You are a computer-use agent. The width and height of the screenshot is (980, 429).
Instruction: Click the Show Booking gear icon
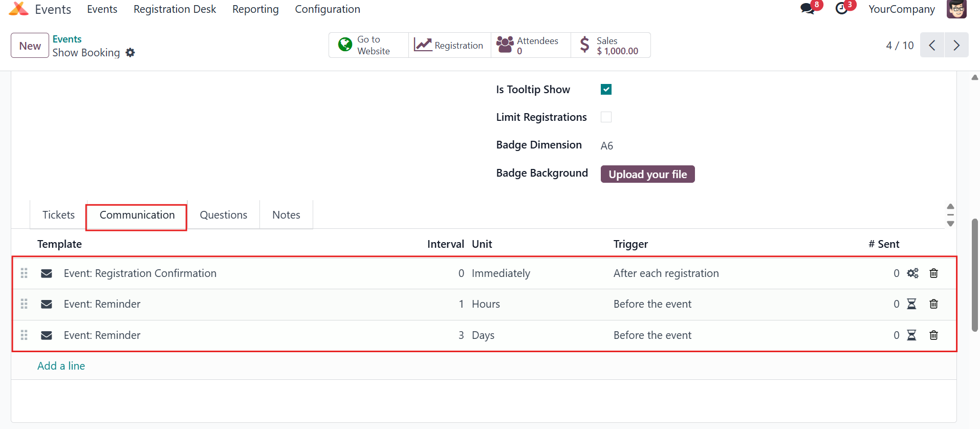click(x=130, y=53)
